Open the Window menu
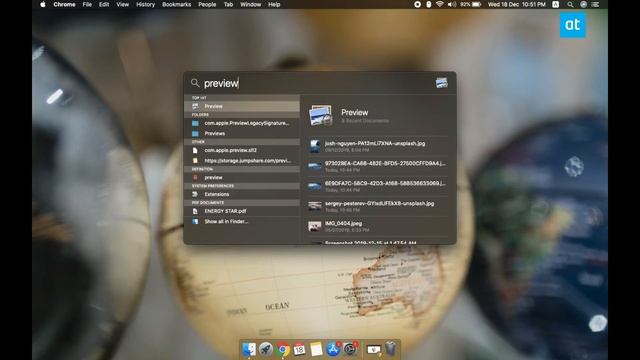 point(251,4)
